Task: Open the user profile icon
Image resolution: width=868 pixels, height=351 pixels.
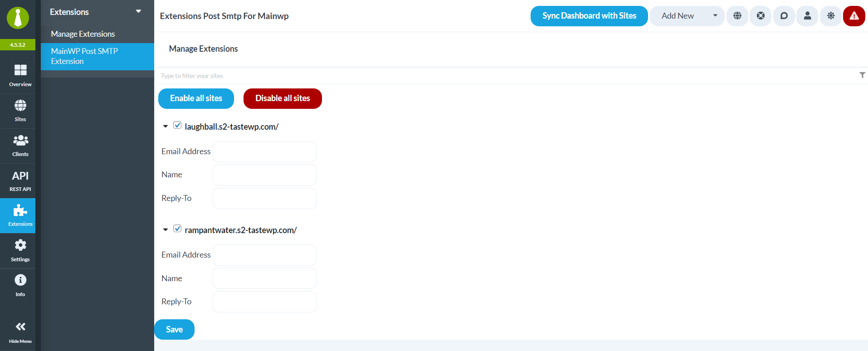Action: click(x=807, y=16)
